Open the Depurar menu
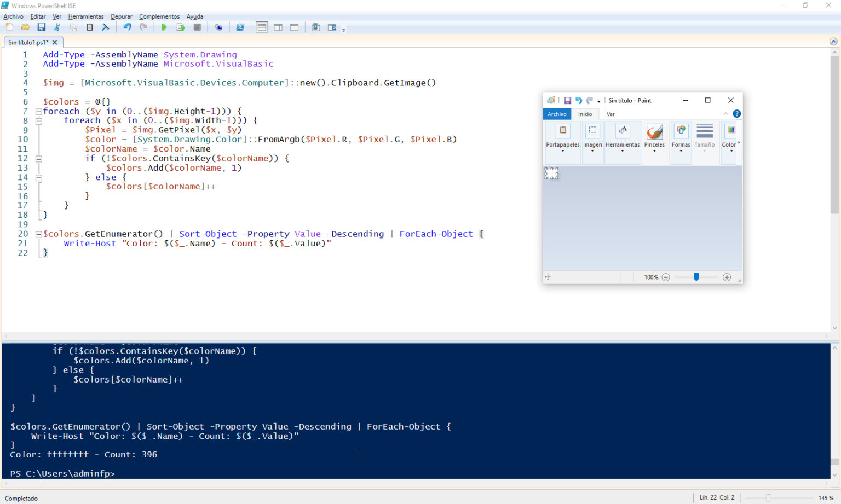The width and height of the screenshot is (841, 504). click(122, 16)
